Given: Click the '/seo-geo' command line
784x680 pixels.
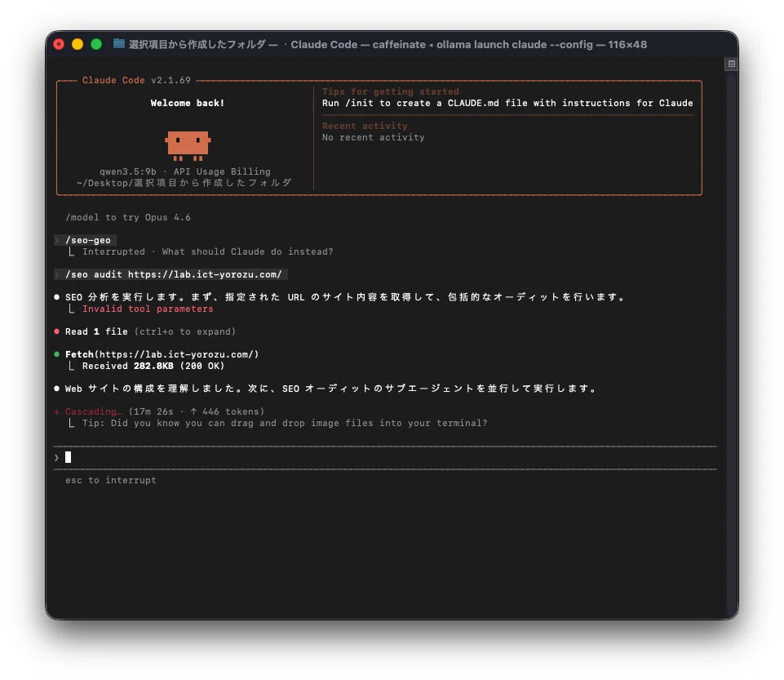Looking at the screenshot, I should tap(88, 240).
